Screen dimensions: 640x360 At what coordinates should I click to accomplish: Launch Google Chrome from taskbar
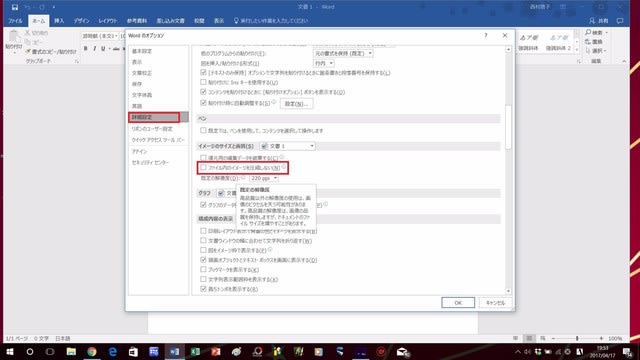tap(91, 351)
